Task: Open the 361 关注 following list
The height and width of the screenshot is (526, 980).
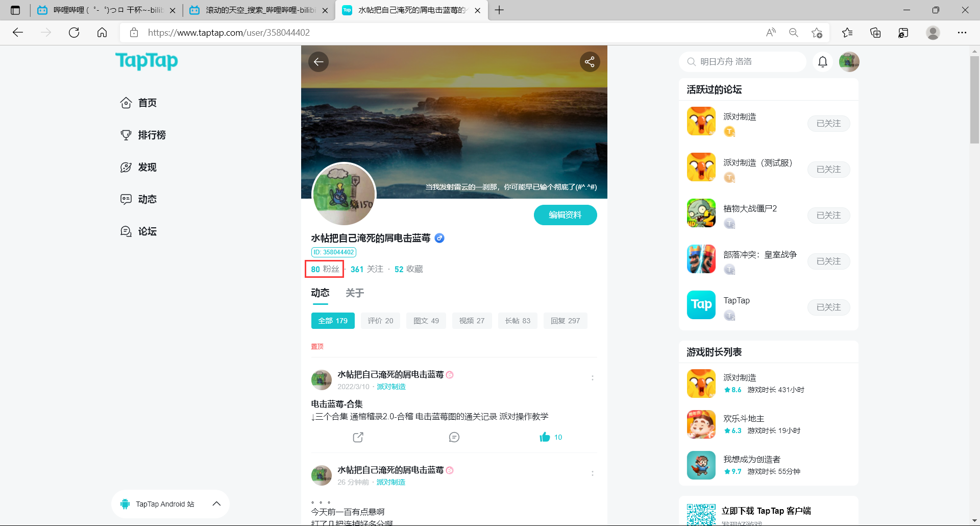Action: (367, 269)
